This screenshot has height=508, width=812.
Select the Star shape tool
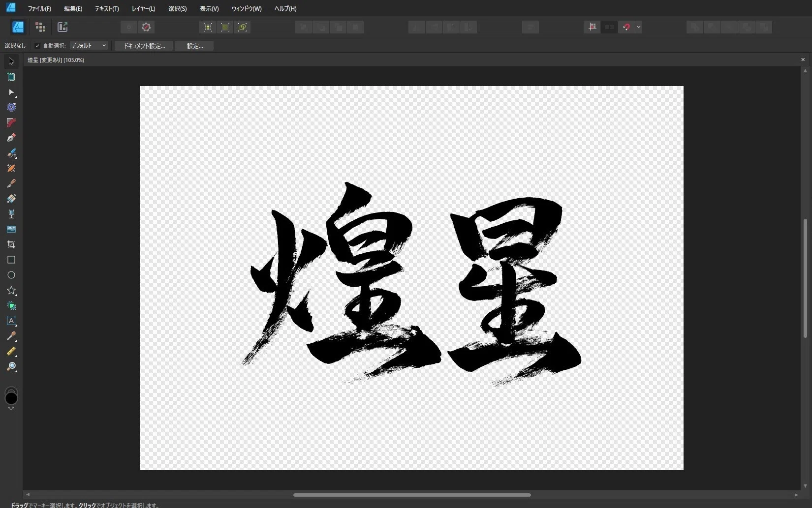(11, 290)
